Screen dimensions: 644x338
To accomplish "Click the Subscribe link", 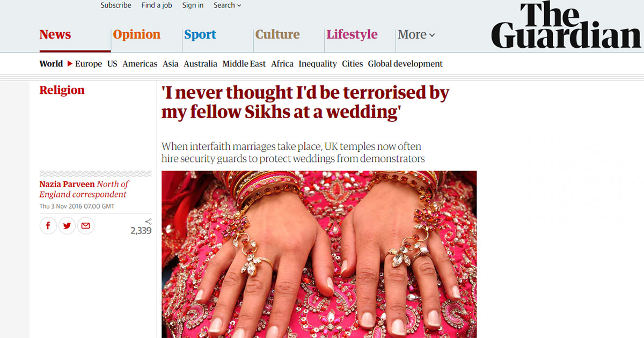I will [x=116, y=5].
